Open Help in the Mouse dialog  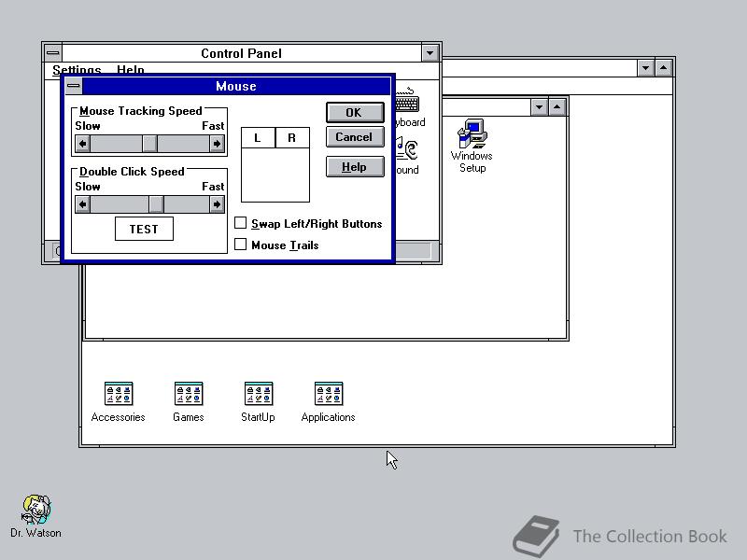pyautogui.click(x=355, y=167)
